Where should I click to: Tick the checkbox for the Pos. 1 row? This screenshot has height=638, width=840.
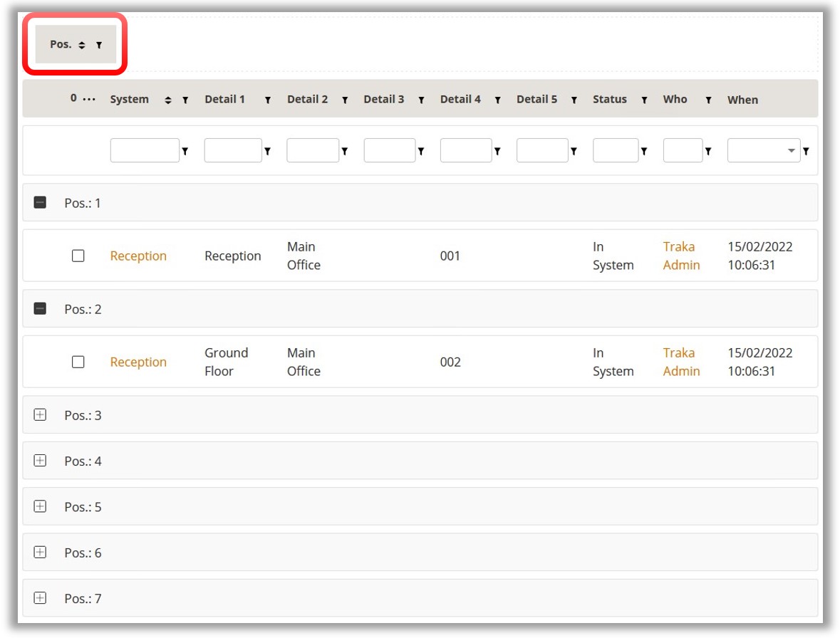(78, 256)
